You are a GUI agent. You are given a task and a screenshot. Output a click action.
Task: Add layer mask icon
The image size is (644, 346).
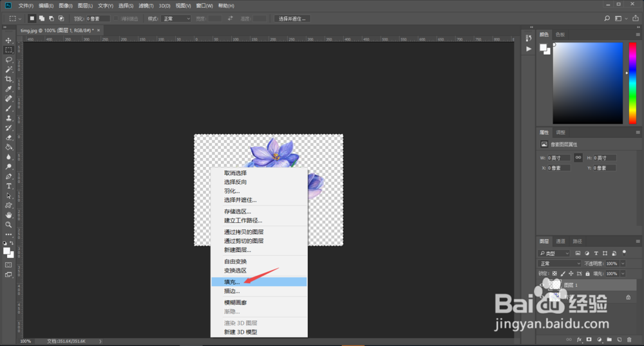coord(589,340)
